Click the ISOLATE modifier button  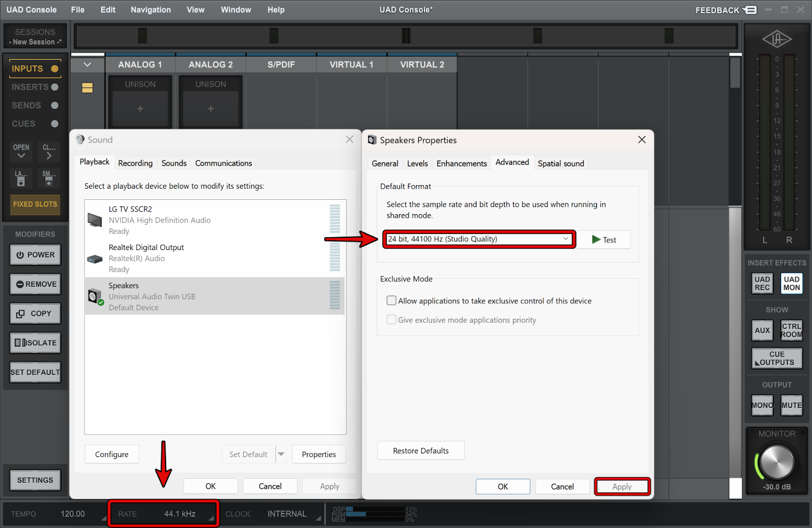(35, 343)
